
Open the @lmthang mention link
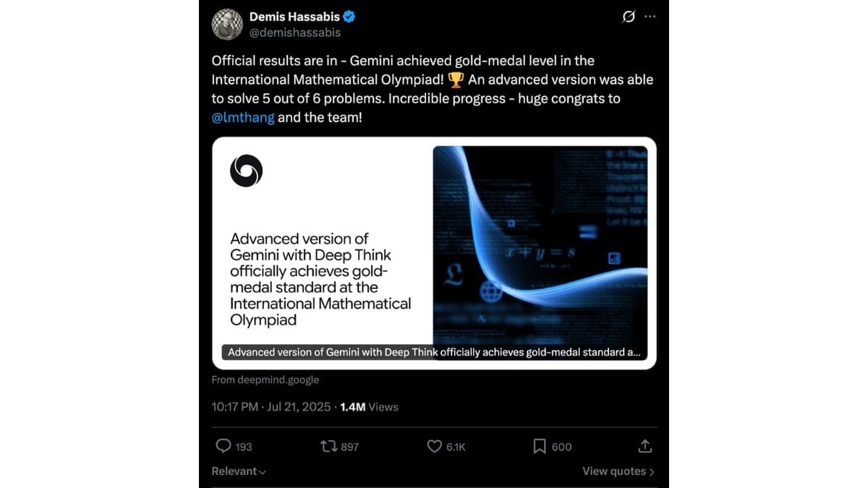click(243, 117)
